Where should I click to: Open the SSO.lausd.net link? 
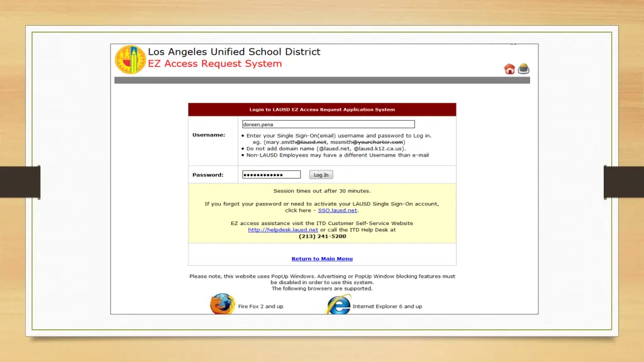pyautogui.click(x=337, y=210)
